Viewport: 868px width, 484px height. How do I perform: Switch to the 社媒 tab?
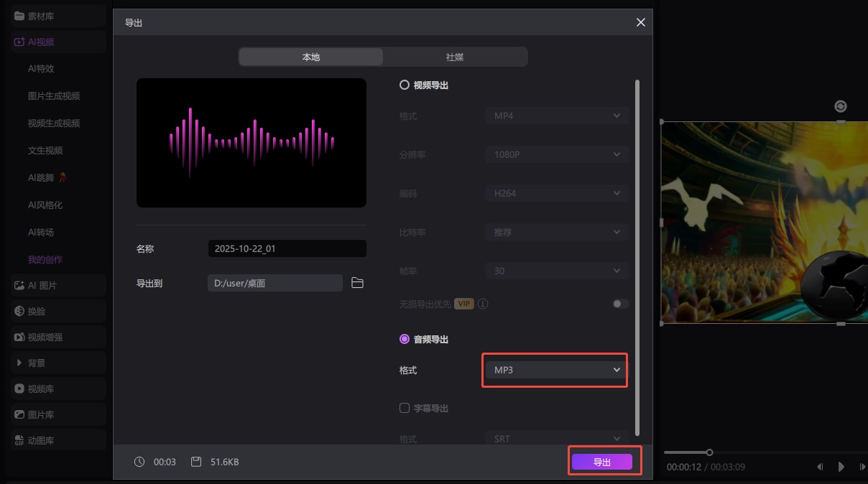click(x=455, y=57)
